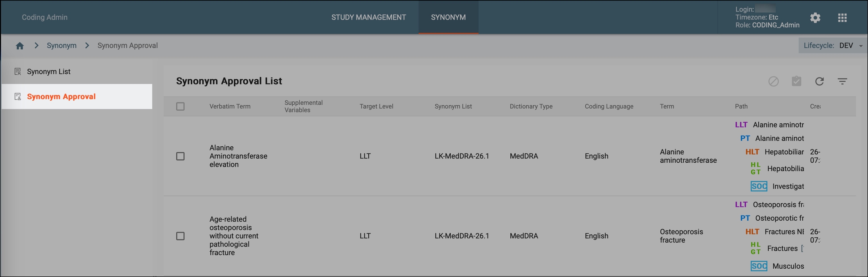The image size is (868, 277).
Task: Click PT badge for Osteoporotic fr
Action: (x=745, y=218)
